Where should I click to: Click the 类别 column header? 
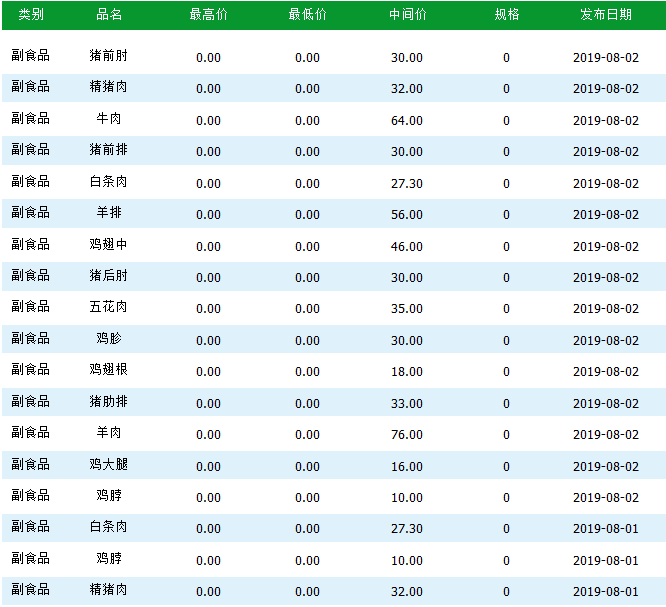(x=31, y=14)
